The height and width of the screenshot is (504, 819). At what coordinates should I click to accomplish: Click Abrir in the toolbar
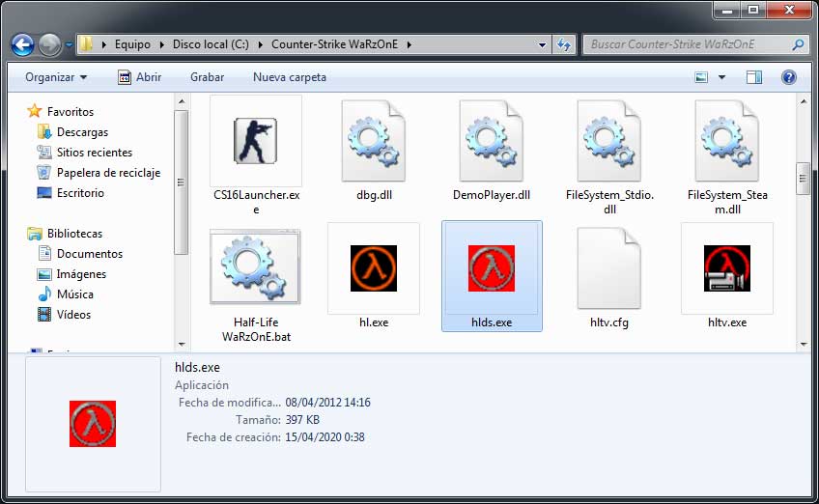139,77
